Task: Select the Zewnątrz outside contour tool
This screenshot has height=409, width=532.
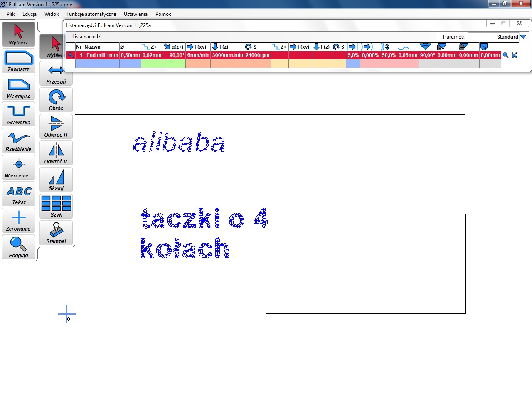Action: click(19, 61)
